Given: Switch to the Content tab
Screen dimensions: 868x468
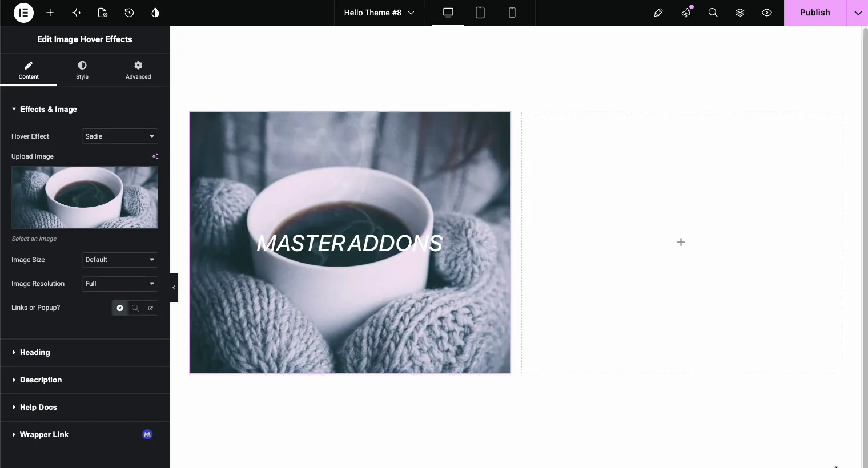Looking at the screenshot, I should coord(29,70).
